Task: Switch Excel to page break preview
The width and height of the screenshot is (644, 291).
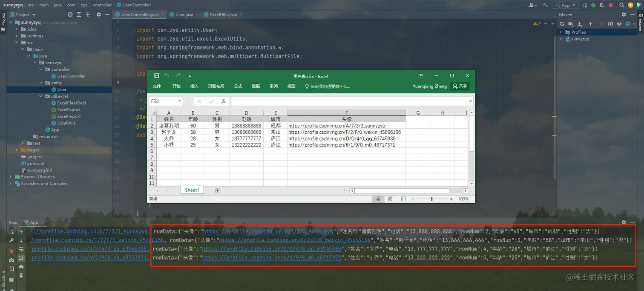Action: pyautogui.click(x=403, y=199)
